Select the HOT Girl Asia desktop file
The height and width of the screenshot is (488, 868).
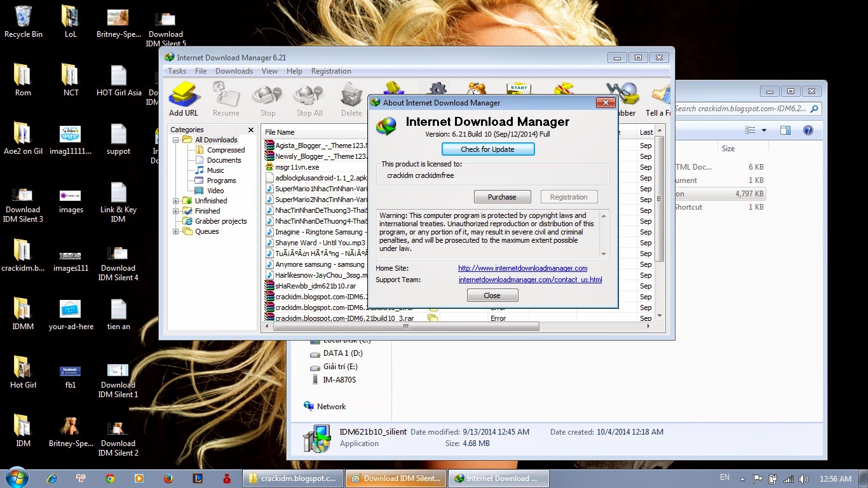[119, 80]
